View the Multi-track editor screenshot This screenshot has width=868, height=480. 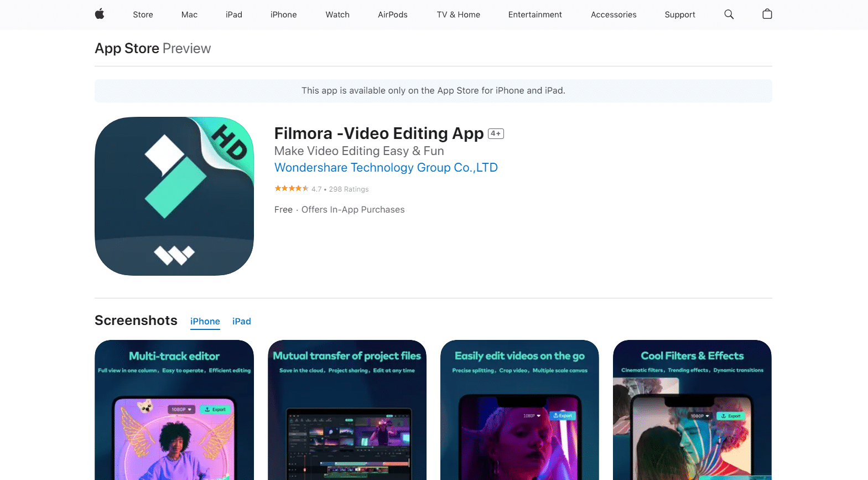(x=174, y=410)
